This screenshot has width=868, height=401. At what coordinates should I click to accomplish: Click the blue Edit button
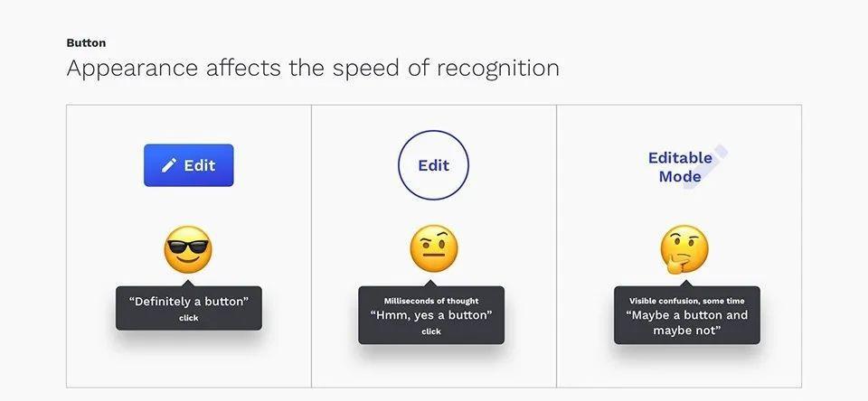coord(189,165)
